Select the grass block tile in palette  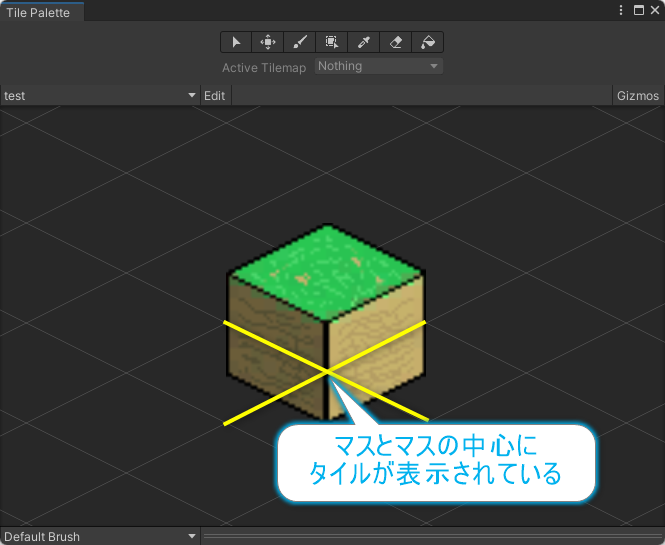326,321
